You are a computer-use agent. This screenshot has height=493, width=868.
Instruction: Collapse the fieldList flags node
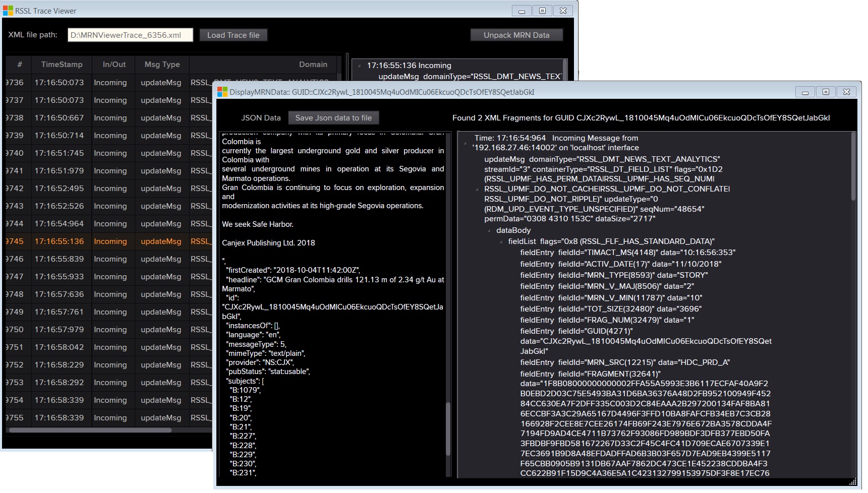[x=501, y=241]
